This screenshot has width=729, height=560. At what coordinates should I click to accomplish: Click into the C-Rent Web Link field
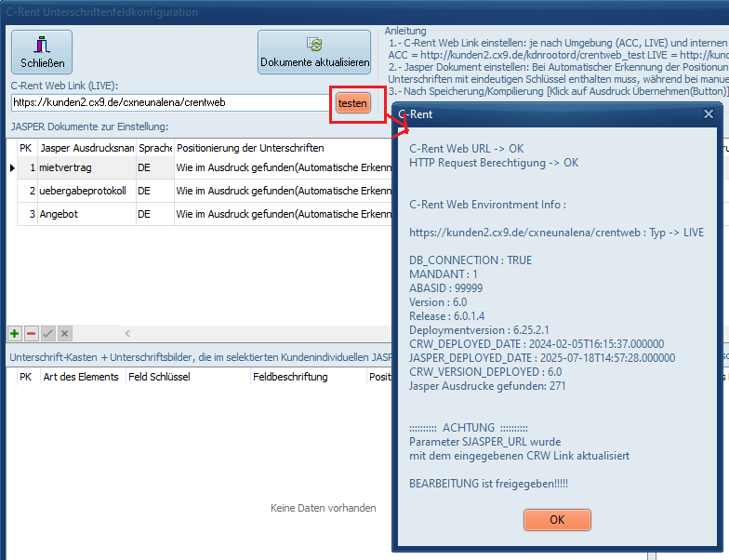coord(167,103)
